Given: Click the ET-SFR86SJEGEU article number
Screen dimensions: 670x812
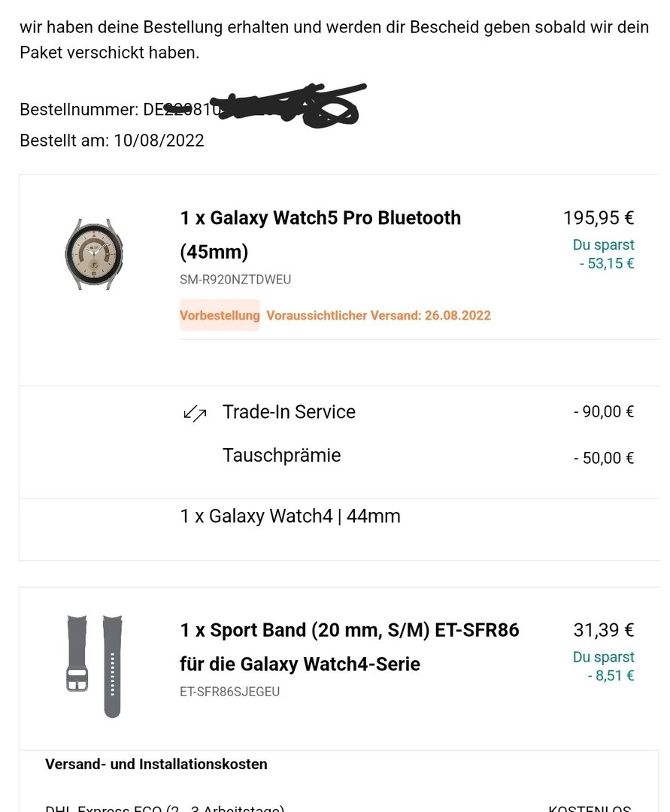Looking at the screenshot, I should pyautogui.click(x=229, y=692).
